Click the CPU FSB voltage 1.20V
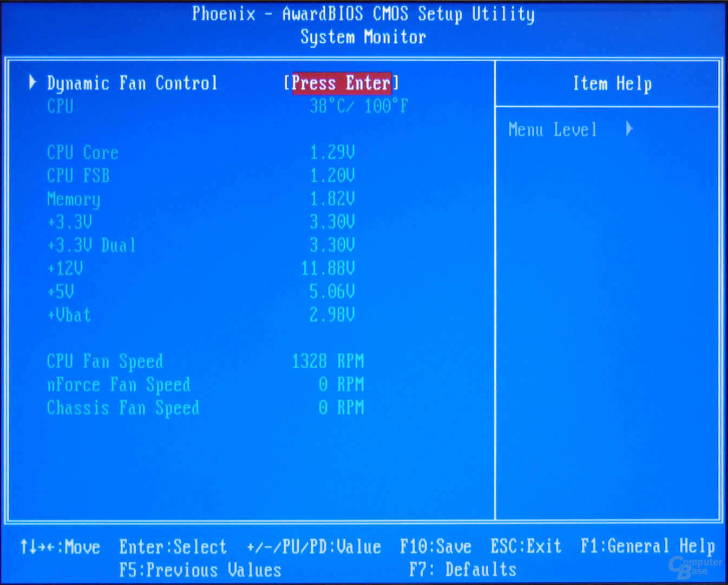Viewport: 728px width, 585px height. 332,176
